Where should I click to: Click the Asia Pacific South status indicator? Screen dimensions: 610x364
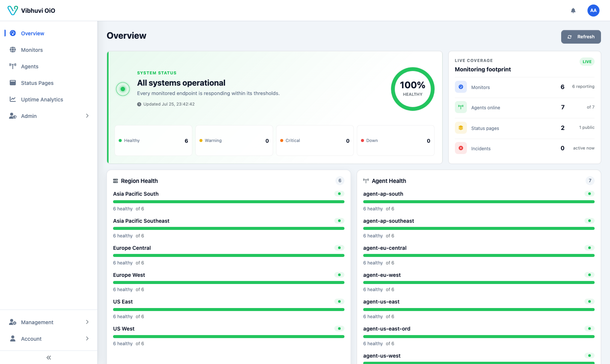pos(339,194)
